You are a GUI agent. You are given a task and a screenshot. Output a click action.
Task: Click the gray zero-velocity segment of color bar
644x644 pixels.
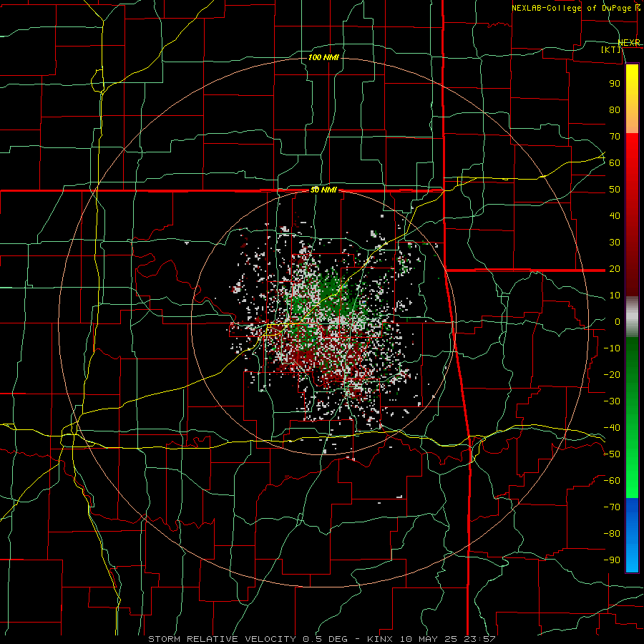tap(632, 317)
